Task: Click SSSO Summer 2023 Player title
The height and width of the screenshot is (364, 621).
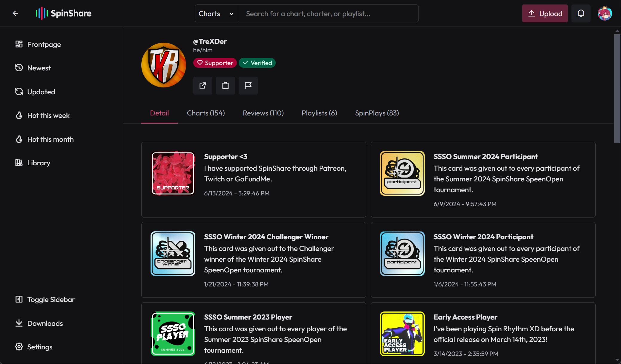Action: [x=248, y=317]
